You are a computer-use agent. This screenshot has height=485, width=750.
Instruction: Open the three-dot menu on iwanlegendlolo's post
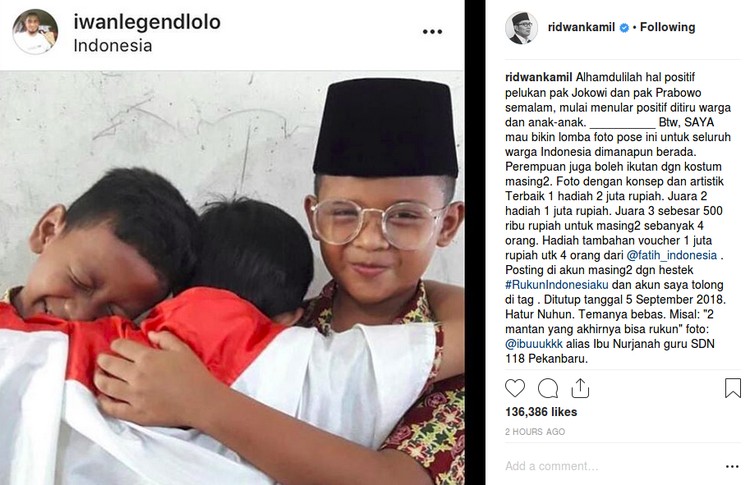[x=432, y=32]
